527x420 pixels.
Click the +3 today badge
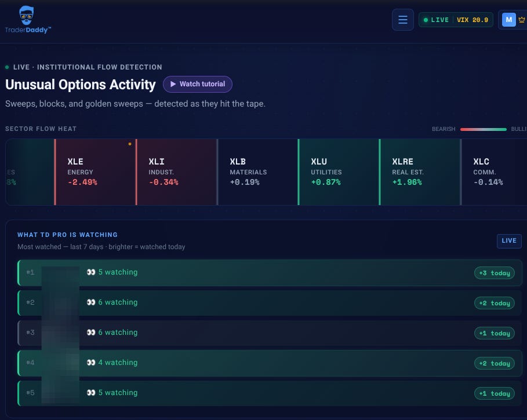coord(495,273)
